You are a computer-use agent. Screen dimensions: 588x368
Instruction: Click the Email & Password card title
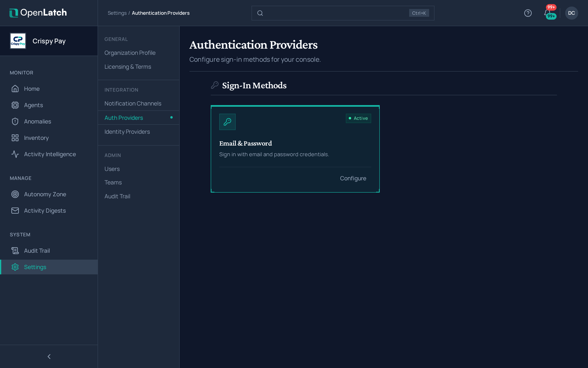click(x=245, y=143)
